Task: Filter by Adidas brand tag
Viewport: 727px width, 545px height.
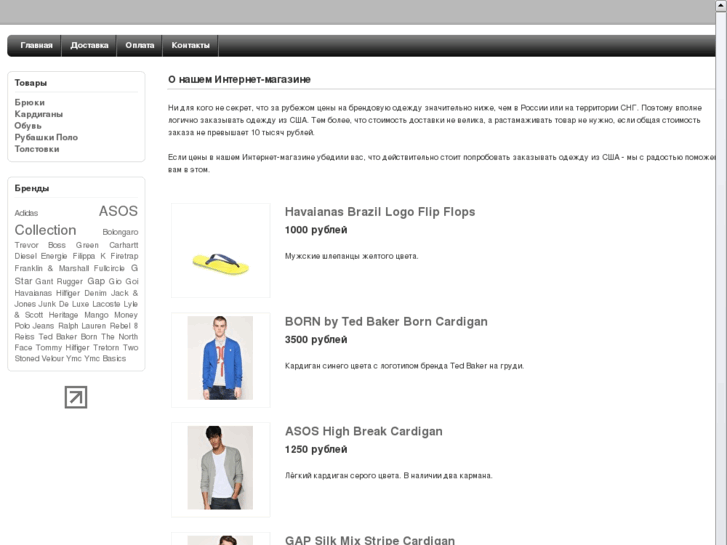Action: click(x=26, y=213)
